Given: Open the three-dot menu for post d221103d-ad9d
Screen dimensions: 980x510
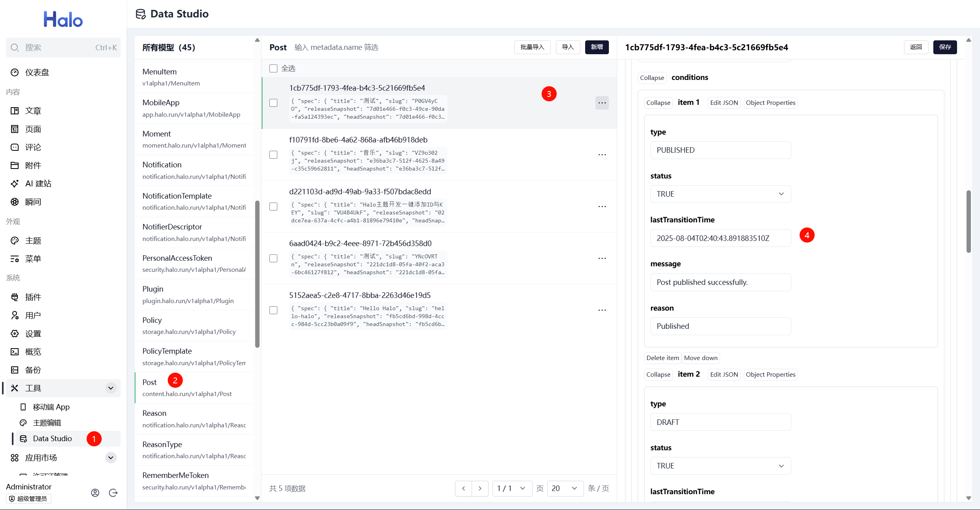Looking at the screenshot, I should [602, 207].
